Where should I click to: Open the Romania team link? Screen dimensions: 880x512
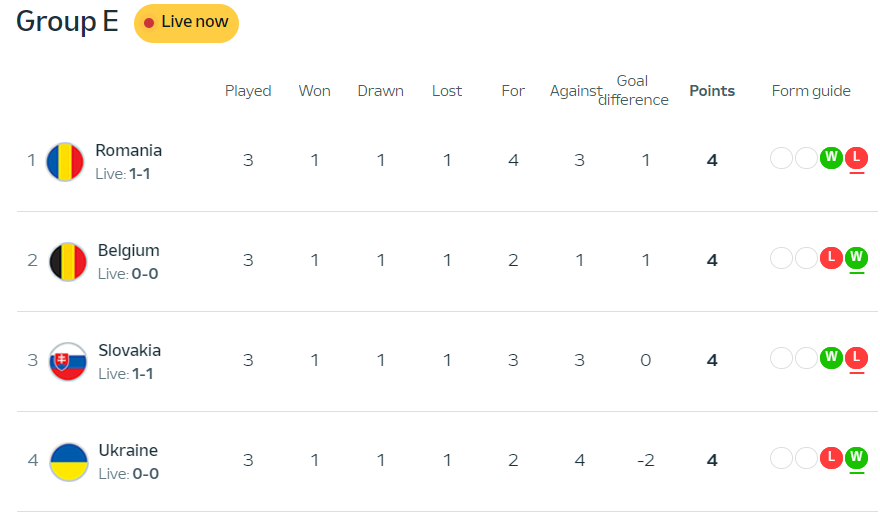click(128, 150)
